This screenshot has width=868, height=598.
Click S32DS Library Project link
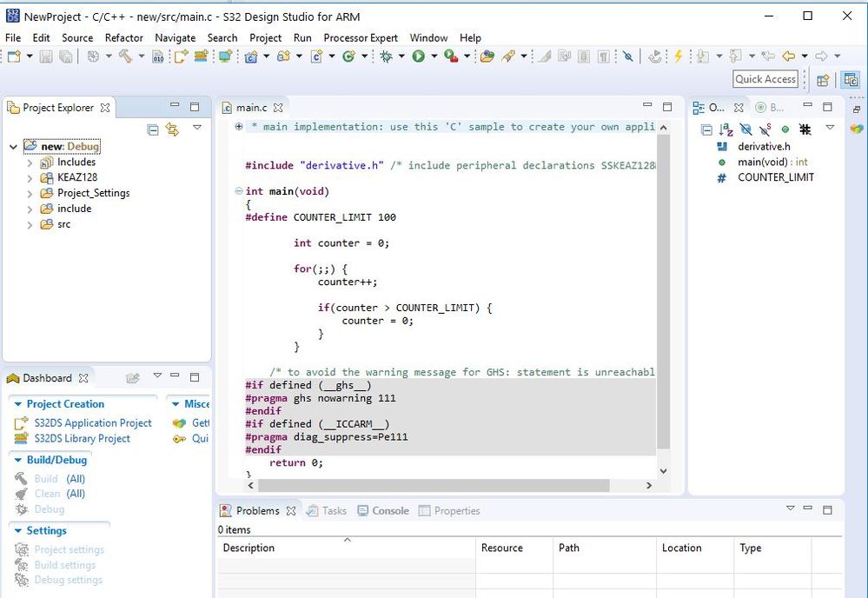coord(82,439)
